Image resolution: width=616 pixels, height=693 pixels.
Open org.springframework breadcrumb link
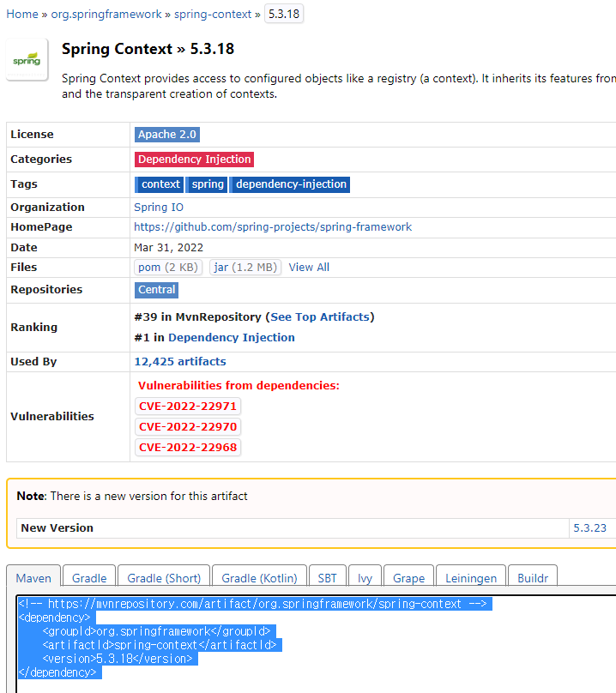pyautogui.click(x=106, y=14)
